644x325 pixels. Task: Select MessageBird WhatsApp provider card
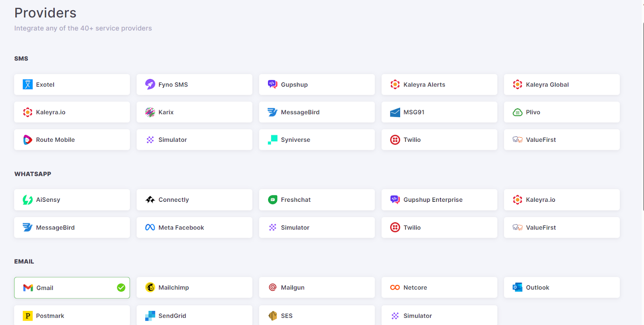[72, 228]
